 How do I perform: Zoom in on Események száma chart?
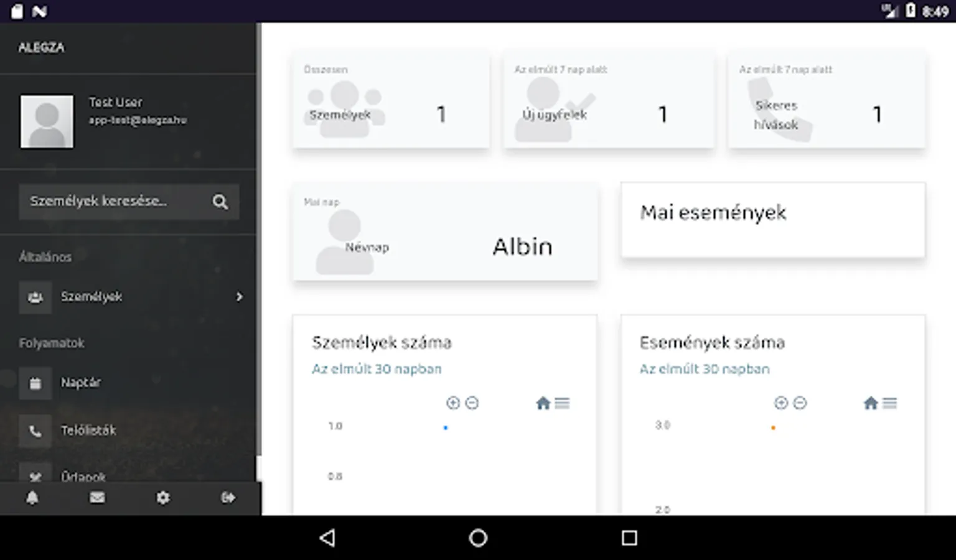(781, 403)
